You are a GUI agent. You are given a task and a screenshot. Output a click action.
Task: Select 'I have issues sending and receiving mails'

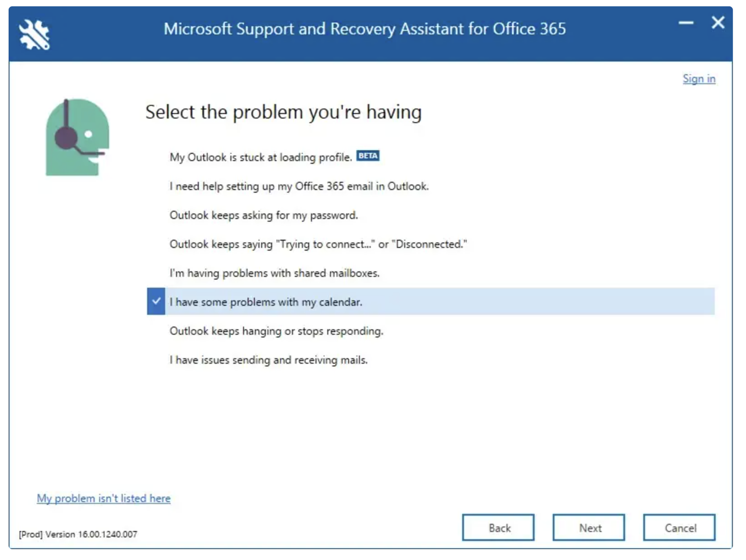268,360
